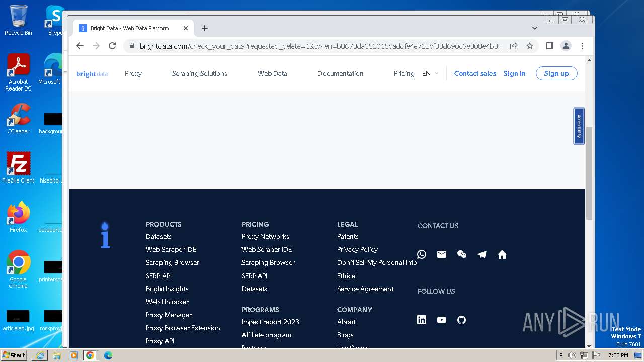This screenshot has height=362, width=644.
Task: Open the Web Data navigation menu
Action: tap(272, 74)
